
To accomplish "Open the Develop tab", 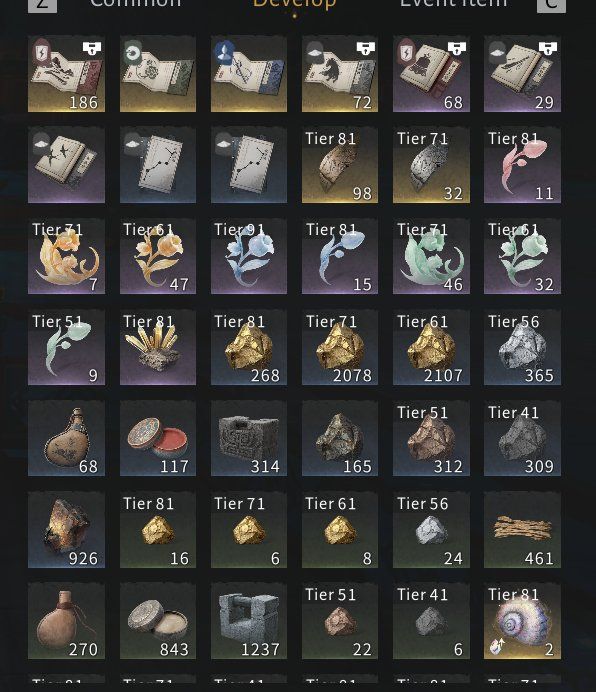I will pos(294,4).
